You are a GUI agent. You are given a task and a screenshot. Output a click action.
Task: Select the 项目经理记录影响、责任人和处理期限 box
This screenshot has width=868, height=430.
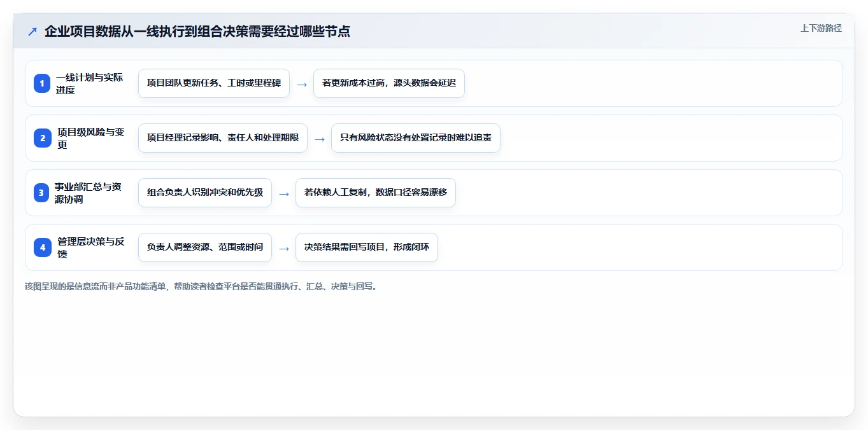point(223,138)
